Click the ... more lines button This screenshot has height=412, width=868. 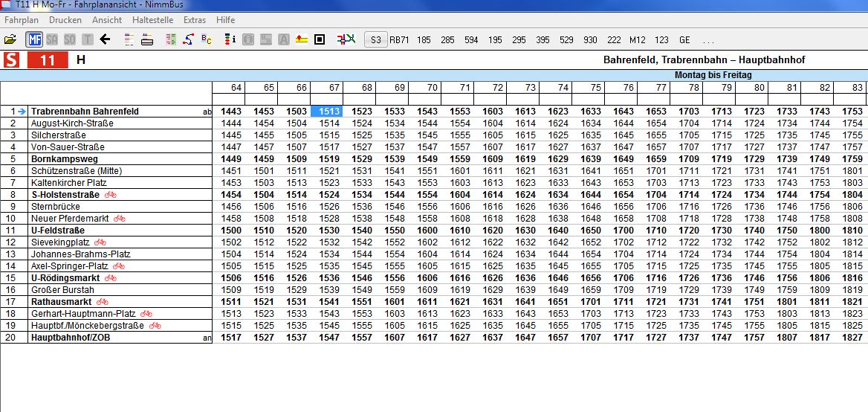(x=707, y=39)
